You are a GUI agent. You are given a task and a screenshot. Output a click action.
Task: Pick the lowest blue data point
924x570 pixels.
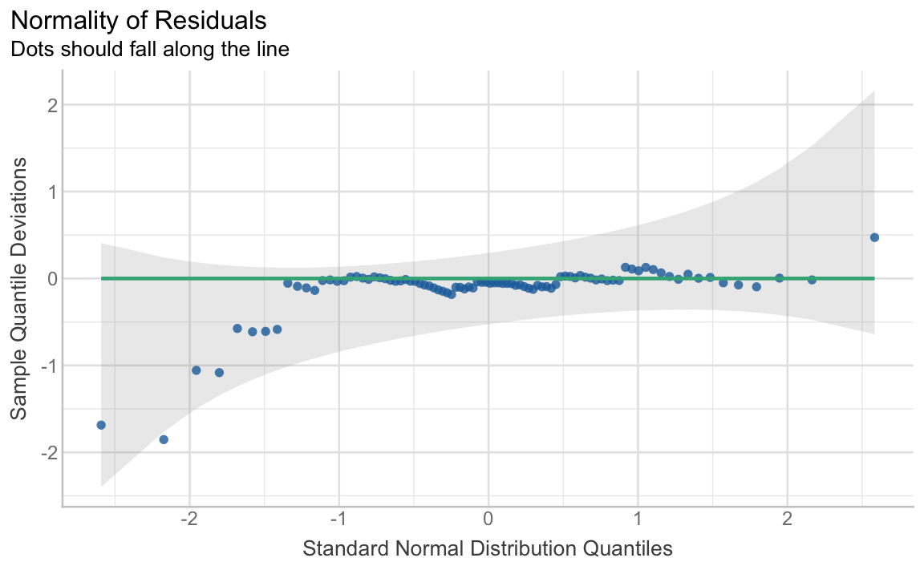(164, 439)
